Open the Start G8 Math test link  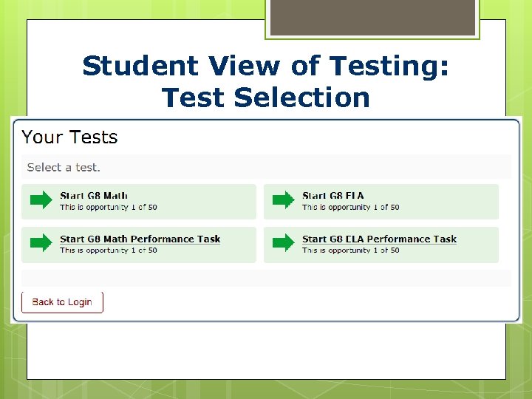(94, 196)
